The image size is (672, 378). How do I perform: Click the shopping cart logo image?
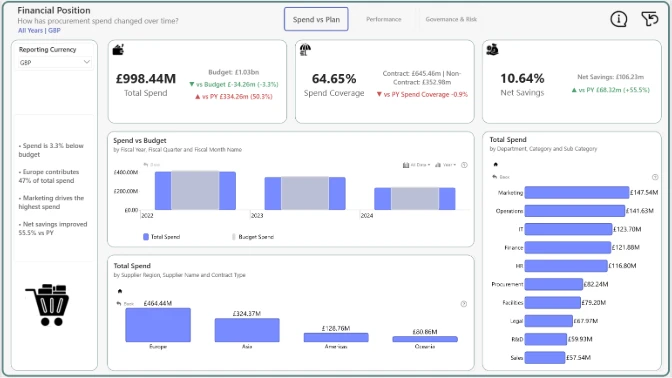[48, 305]
